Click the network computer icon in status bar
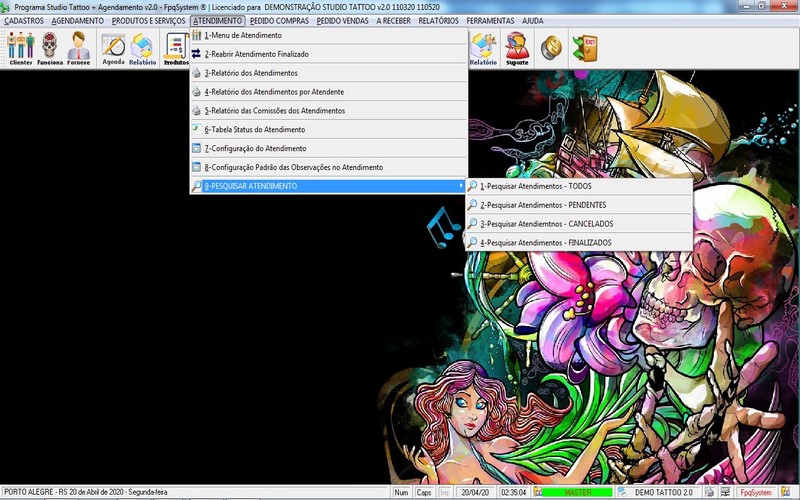This screenshot has height=500, width=800. coord(725,492)
